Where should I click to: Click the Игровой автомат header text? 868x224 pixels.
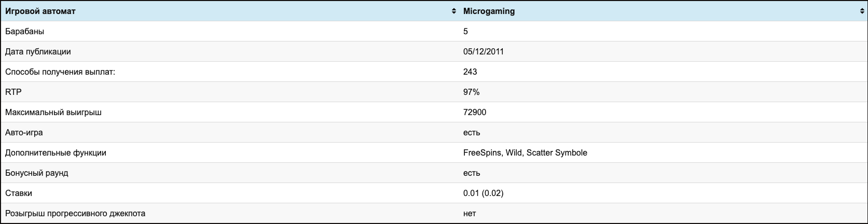point(40,11)
